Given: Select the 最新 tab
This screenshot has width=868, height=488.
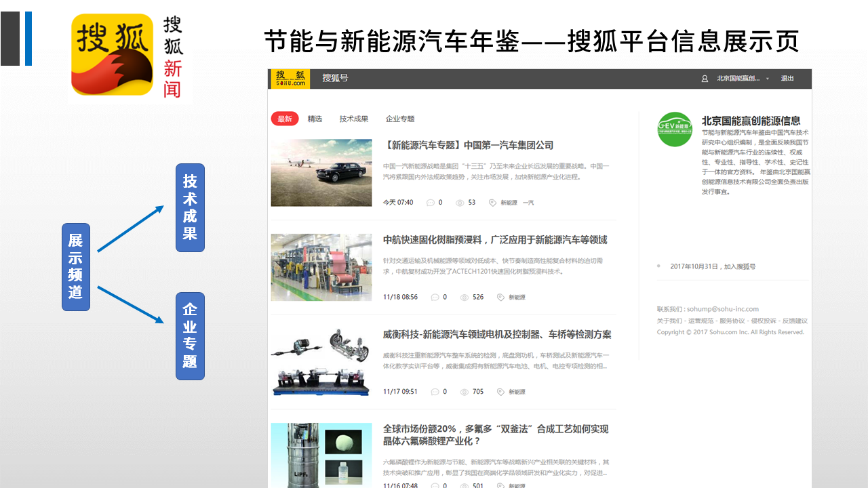Looking at the screenshot, I should [285, 119].
